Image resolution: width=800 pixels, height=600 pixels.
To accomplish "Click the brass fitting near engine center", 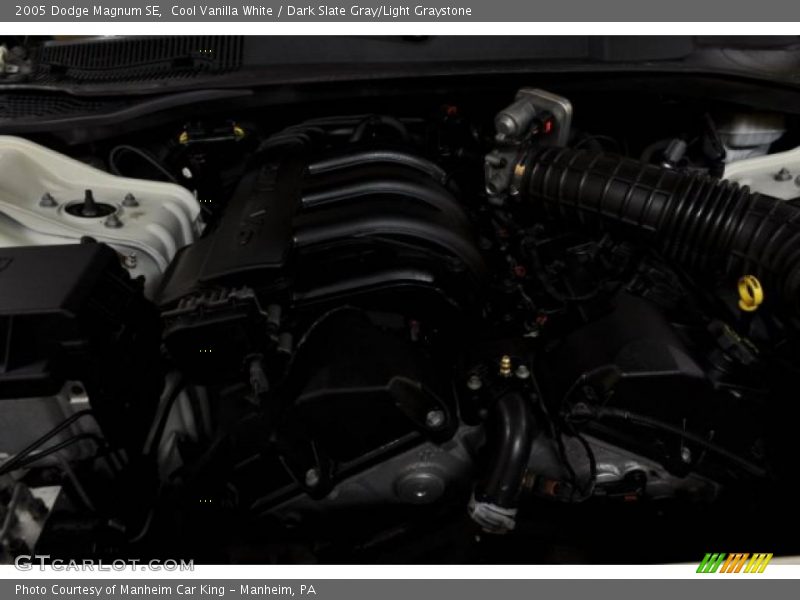I will click(505, 365).
